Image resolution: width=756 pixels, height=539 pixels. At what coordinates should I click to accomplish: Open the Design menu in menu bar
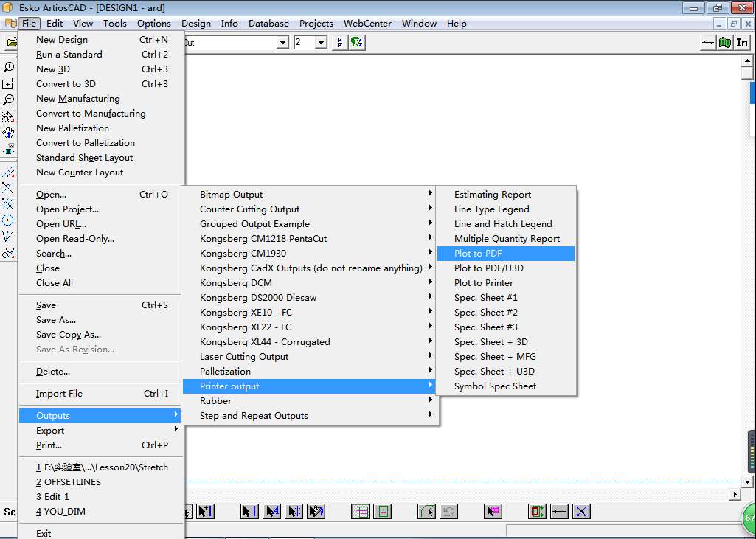(x=195, y=23)
